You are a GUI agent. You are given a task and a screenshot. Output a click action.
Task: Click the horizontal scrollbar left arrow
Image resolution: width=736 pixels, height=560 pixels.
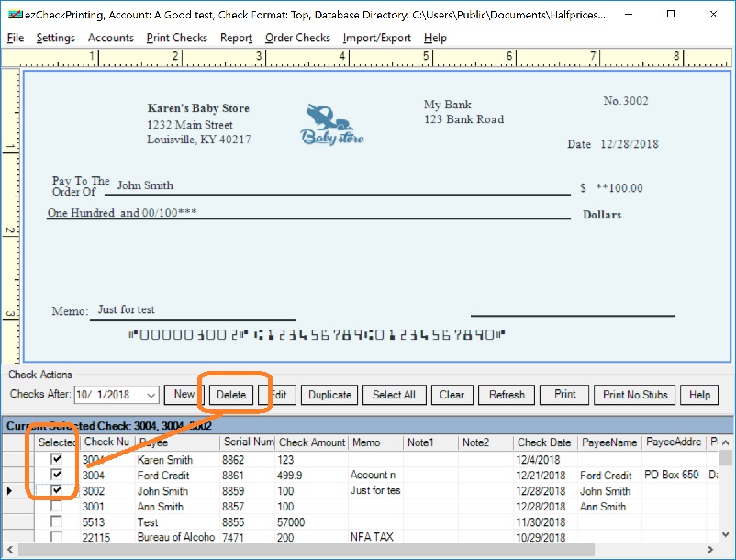point(11,550)
